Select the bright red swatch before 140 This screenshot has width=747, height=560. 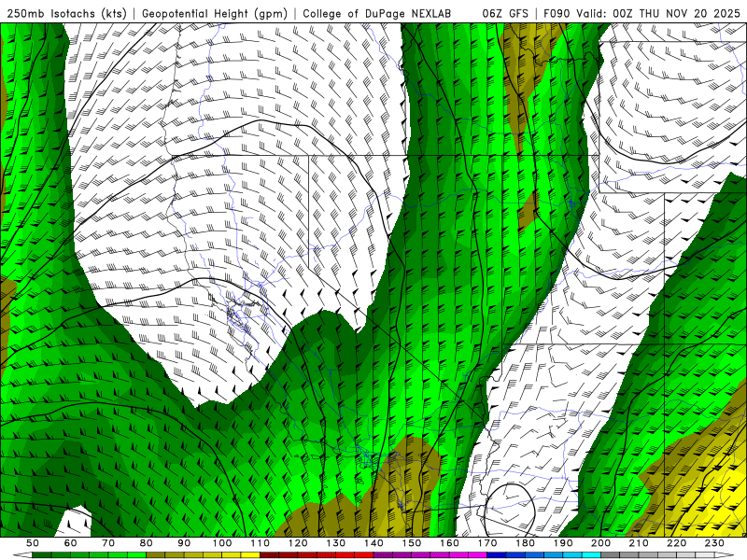[364, 555]
